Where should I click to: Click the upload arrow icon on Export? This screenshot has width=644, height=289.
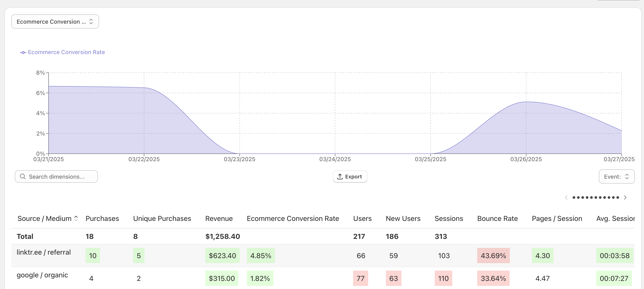point(340,176)
